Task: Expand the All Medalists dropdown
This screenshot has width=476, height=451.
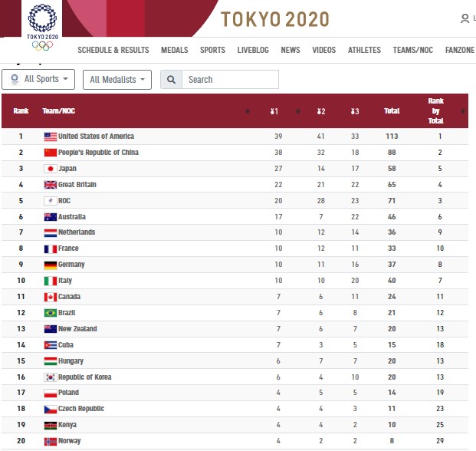Action: pyautogui.click(x=117, y=80)
